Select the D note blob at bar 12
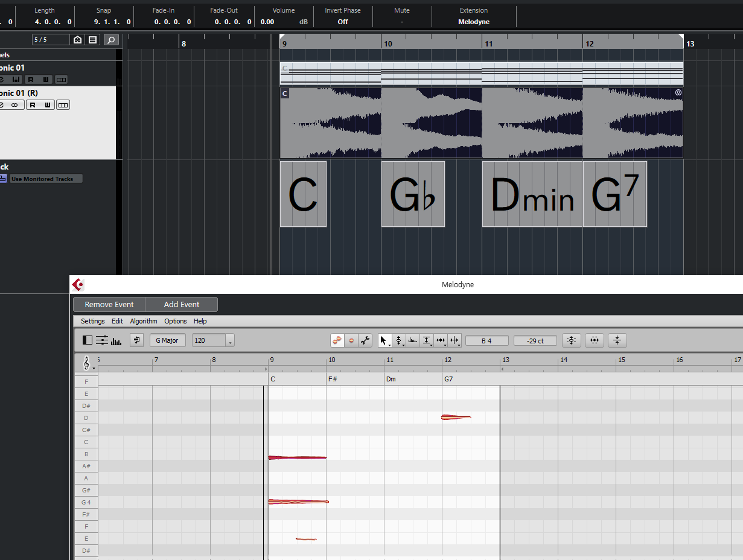This screenshot has width=743, height=560. tap(456, 417)
